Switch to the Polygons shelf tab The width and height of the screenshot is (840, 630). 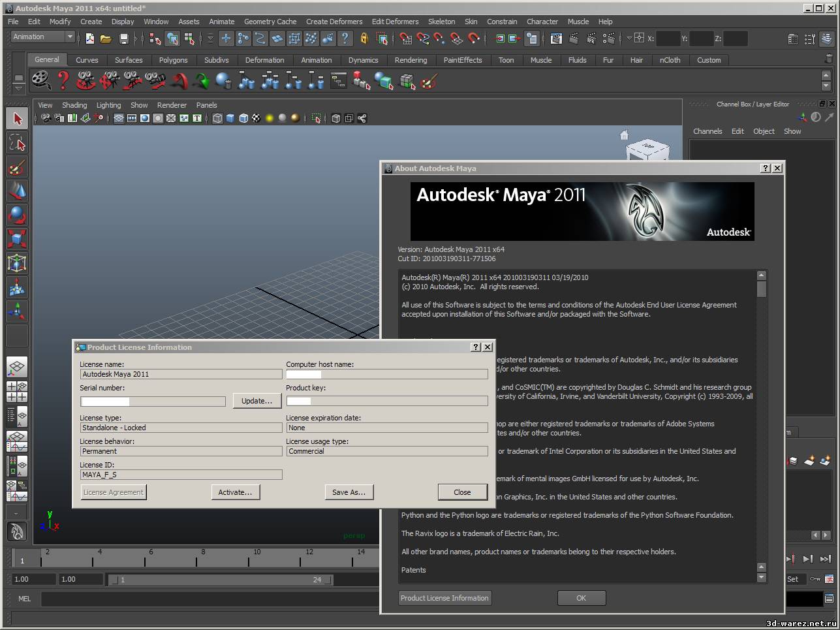click(x=173, y=60)
